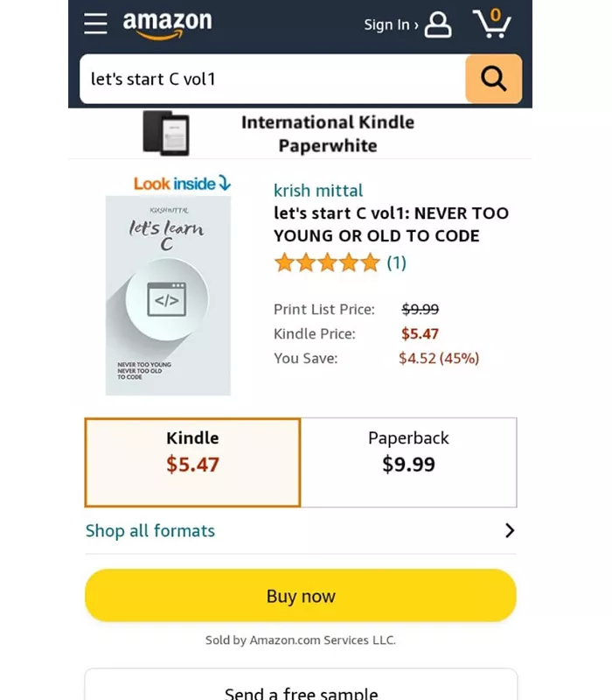Focus the search text field
This screenshot has width=612, height=700.
(x=271, y=79)
